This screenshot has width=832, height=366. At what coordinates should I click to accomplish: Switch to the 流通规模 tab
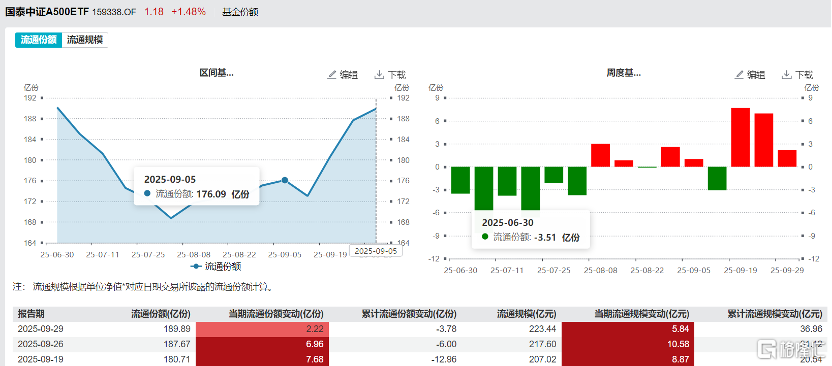click(85, 40)
